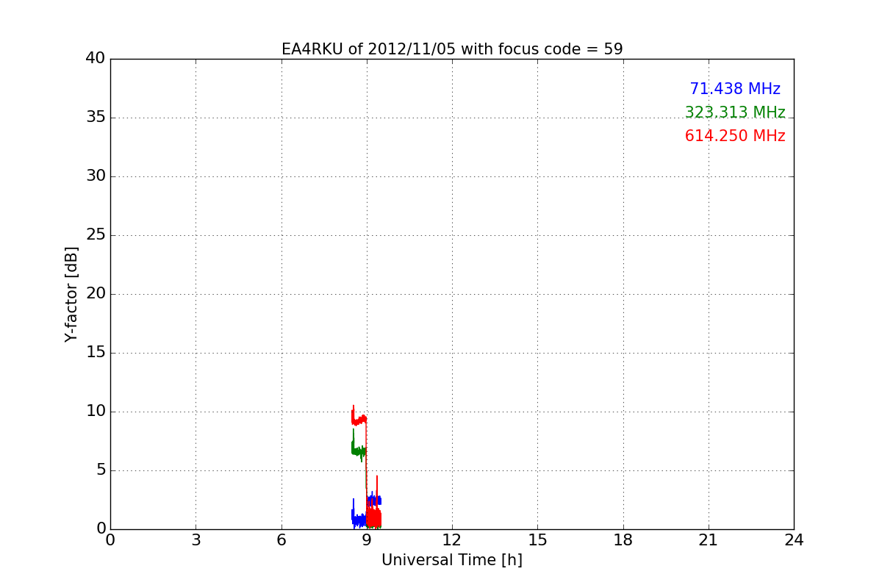Click the blue trace near 1 dB

click(359, 520)
